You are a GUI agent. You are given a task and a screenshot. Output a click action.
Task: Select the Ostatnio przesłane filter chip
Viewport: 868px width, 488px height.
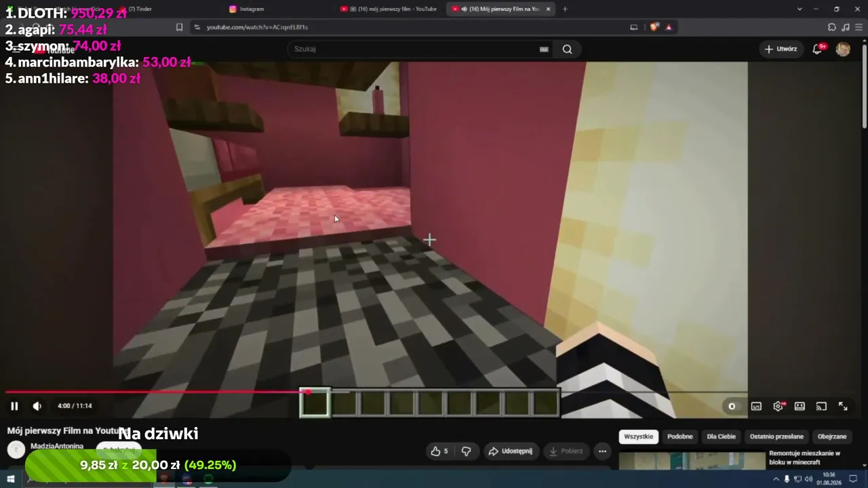point(776,436)
